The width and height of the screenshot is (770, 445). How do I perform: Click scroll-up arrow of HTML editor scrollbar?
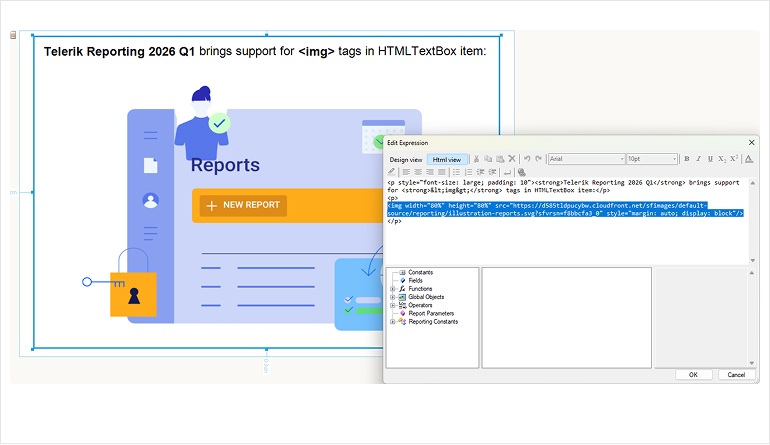point(752,183)
